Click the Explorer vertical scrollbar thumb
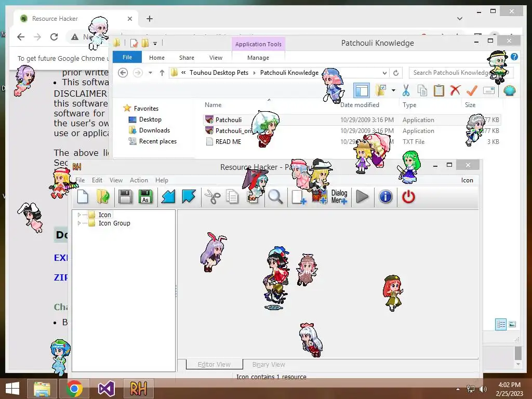The image size is (532, 399). coord(518,353)
